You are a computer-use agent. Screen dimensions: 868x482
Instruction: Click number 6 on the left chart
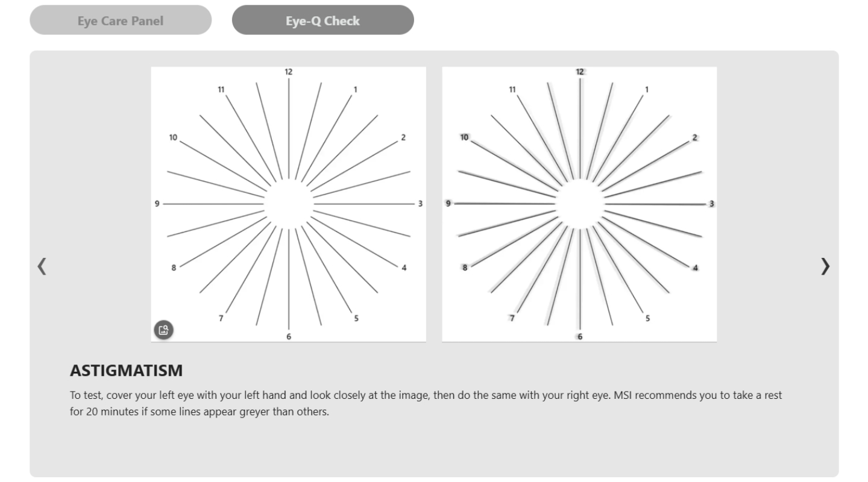point(289,336)
